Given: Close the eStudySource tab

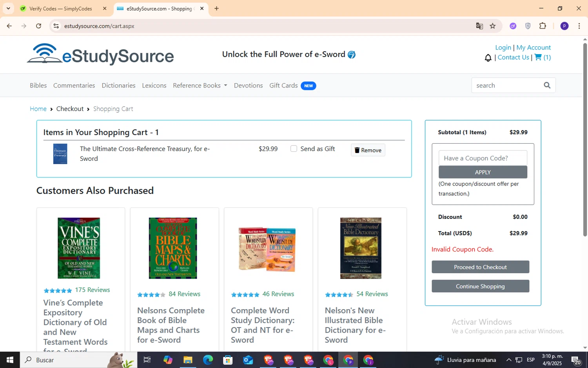Looking at the screenshot, I should click(x=202, y=8).
